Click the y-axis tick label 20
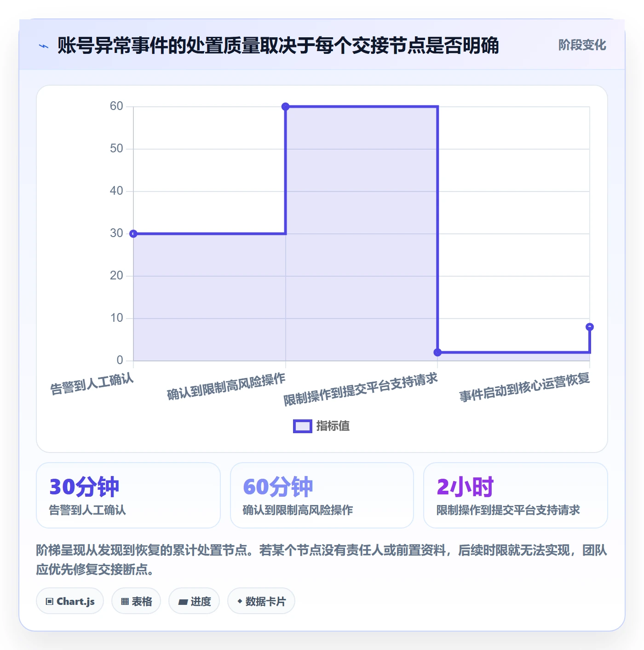This screenshot has width=644, height=650. (x=116, y=276)
